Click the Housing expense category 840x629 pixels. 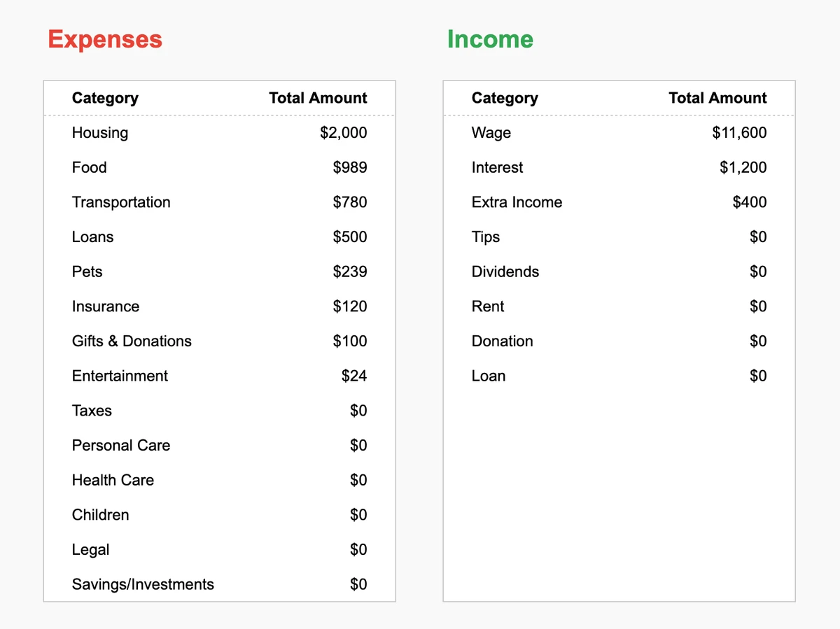[100, 133]
